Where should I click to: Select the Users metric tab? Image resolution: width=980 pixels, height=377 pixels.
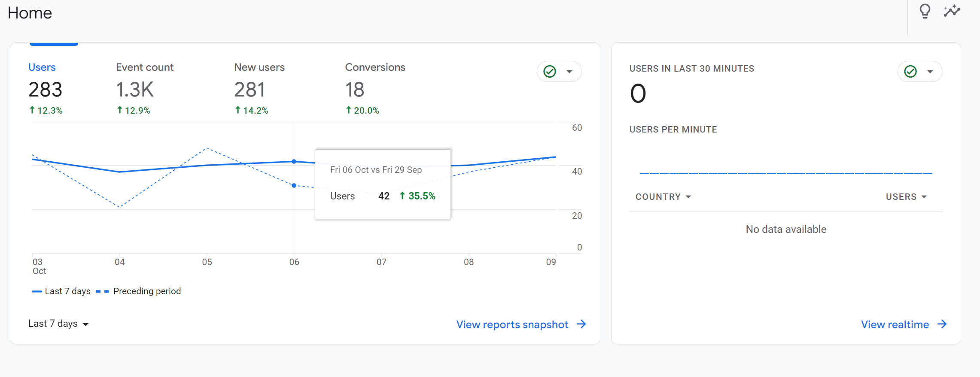[x=42, y=67]
